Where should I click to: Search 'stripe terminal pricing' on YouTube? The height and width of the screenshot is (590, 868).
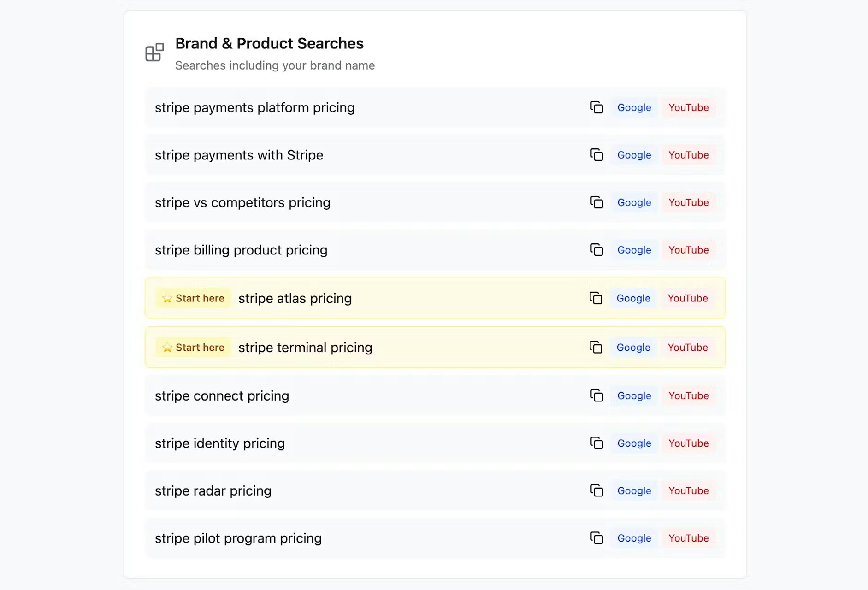688,348
